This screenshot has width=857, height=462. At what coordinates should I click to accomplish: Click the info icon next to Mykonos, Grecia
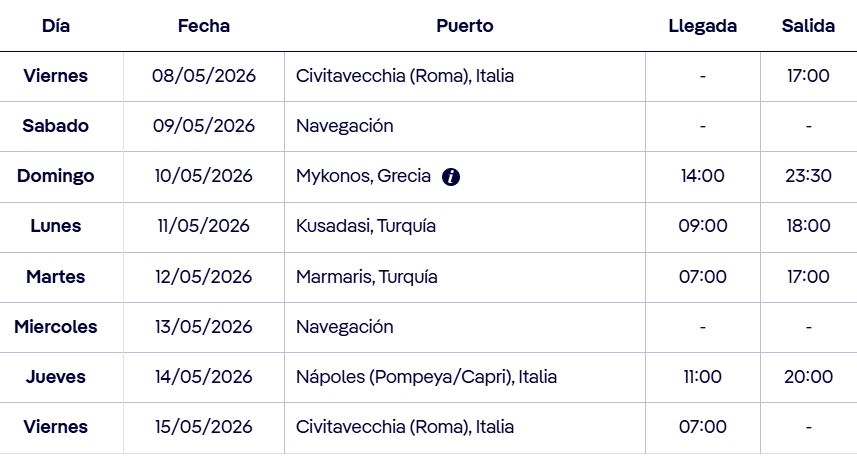(451, 177)
